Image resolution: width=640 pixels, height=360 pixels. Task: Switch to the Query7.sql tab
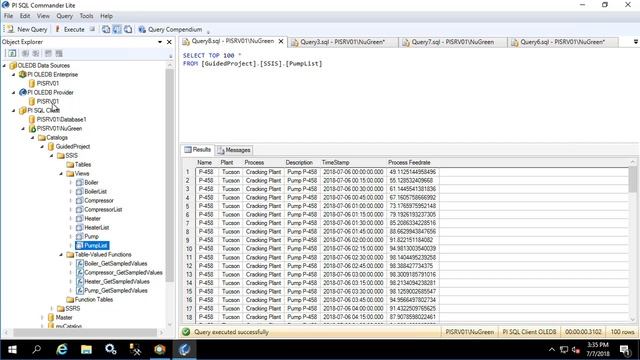pyautogui.click(x=453, y=42)
